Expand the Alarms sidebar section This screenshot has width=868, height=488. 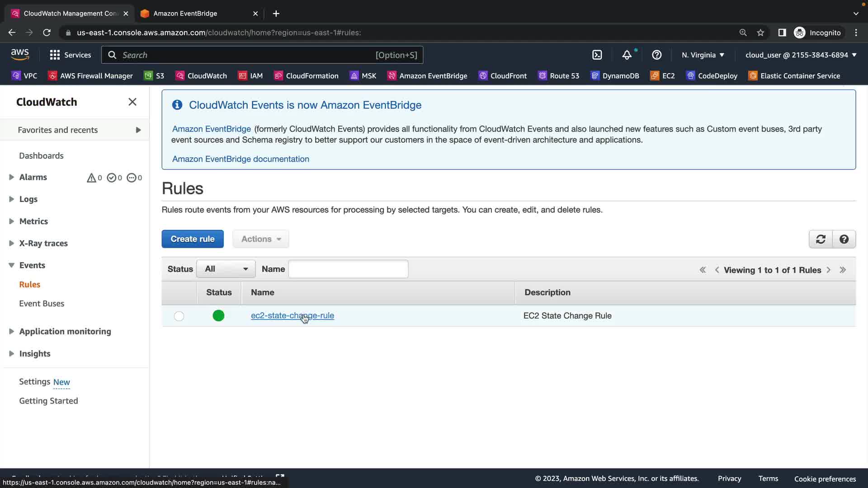(x=12, y=177)
